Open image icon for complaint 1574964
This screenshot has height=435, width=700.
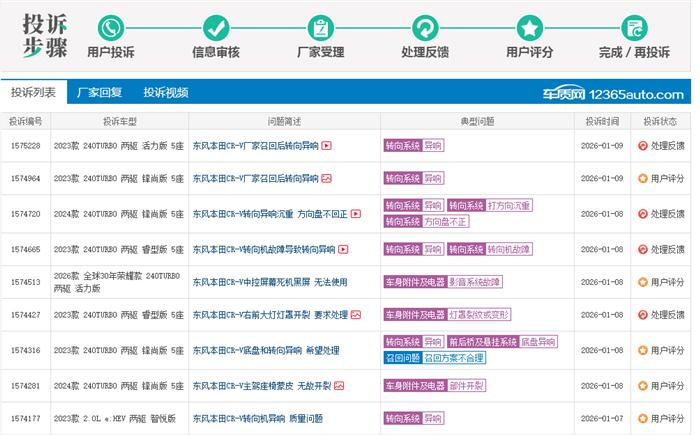tap(326, 179)
